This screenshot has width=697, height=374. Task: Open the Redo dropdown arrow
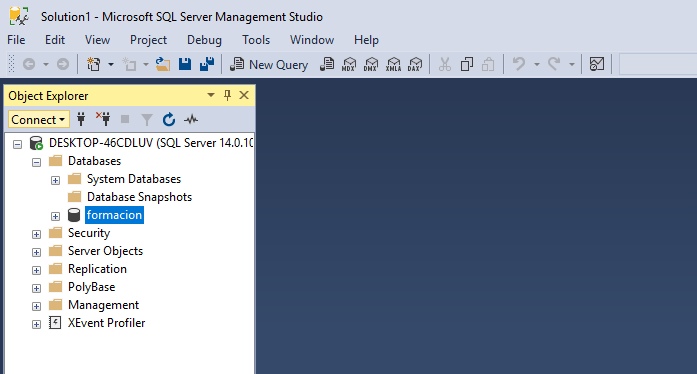pos(572,64)
